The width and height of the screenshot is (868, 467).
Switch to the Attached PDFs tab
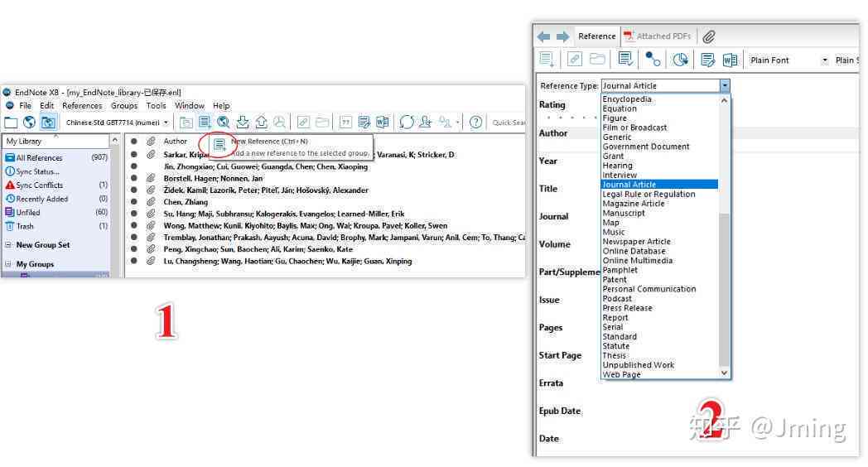[658, 36]
